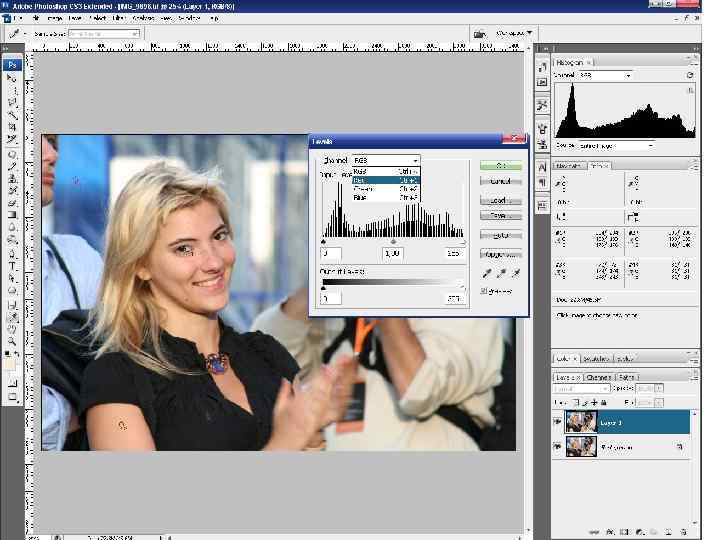Toggle Quick Mask mode in toolbox
Image resolution: width=720 pixels, height=540 pixels.
(x=12, y=382)
